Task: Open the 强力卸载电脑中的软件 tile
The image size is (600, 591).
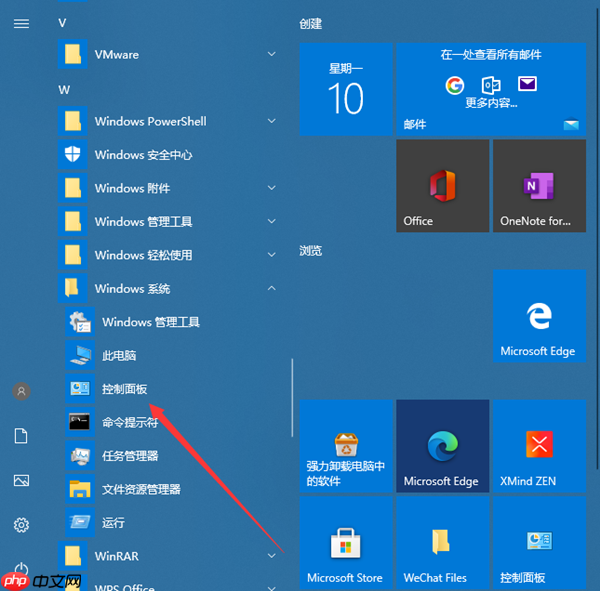Action: 346,446
